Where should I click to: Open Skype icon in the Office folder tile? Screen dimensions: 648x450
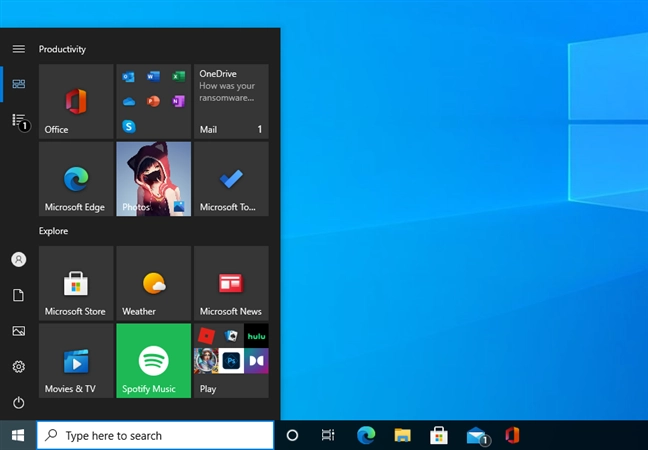pos(129,126)
